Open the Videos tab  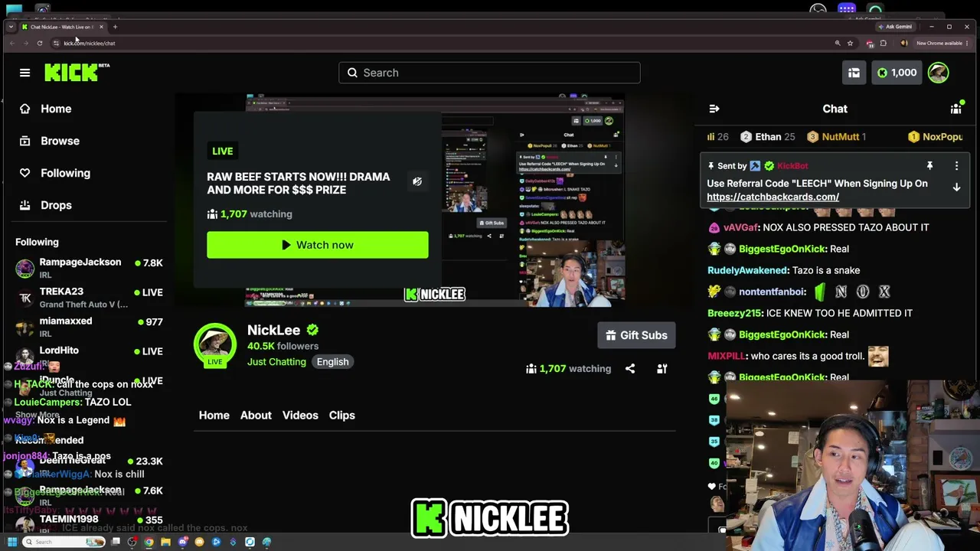[x=300, y=415]
